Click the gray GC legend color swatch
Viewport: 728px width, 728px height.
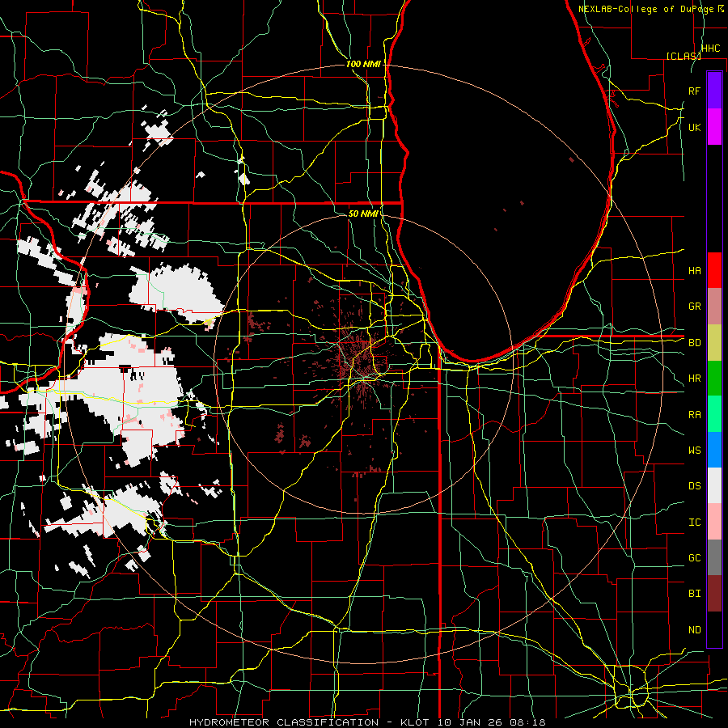click(714, 557)
